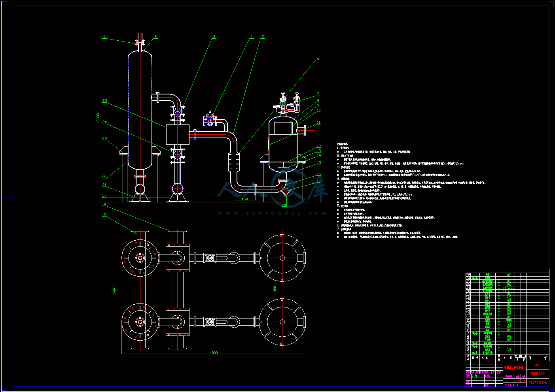This screenshot has height=392, width=555.
Task: Select green leader callout number 16
Action: click(x=319, y=174)
